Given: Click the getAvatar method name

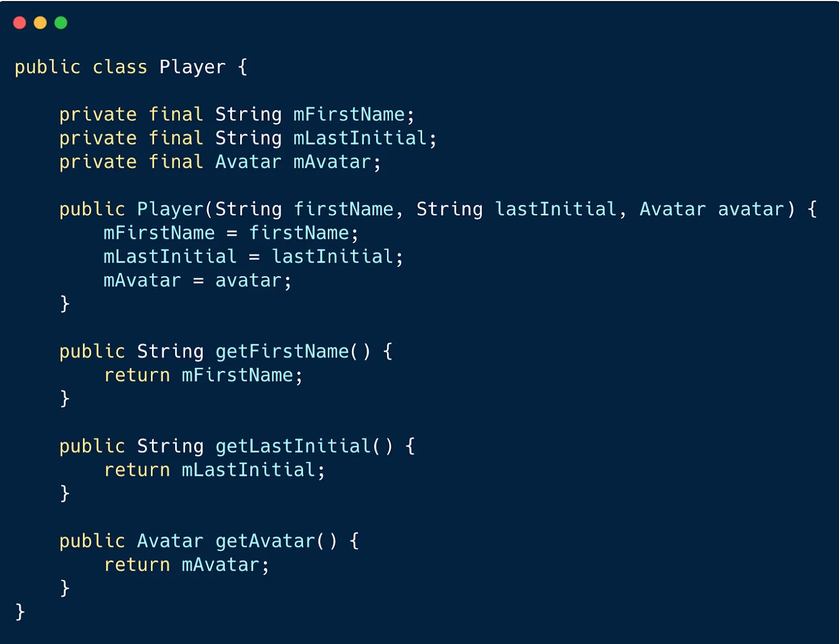Looking at the screenshot, I should pyautogui.click(x=265, y=541).
